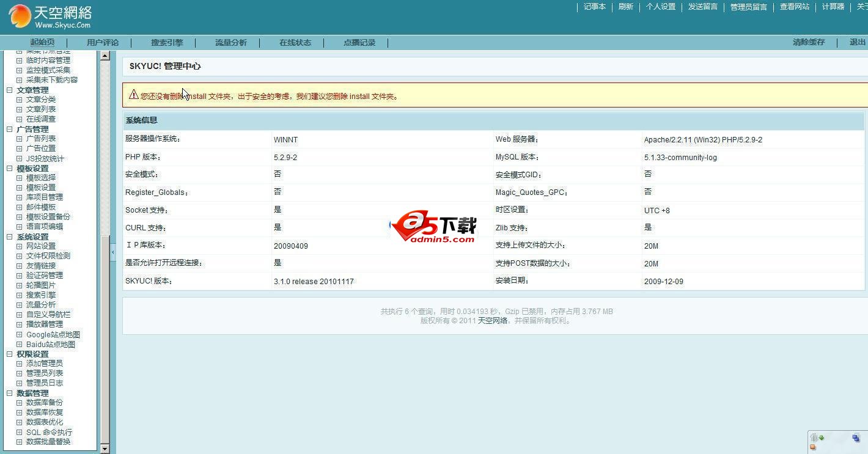Collapse the 数据管理 tree group
868x454 pixels.
10,393
